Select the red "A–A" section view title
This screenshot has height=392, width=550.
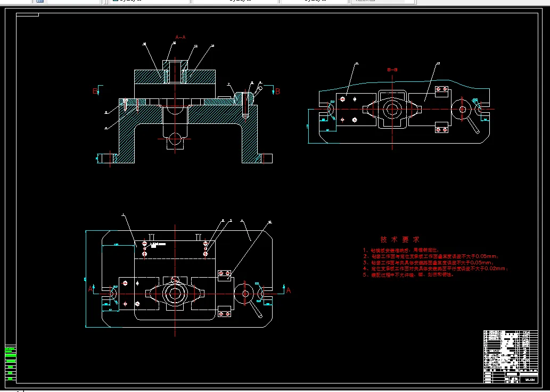[180, 37]
